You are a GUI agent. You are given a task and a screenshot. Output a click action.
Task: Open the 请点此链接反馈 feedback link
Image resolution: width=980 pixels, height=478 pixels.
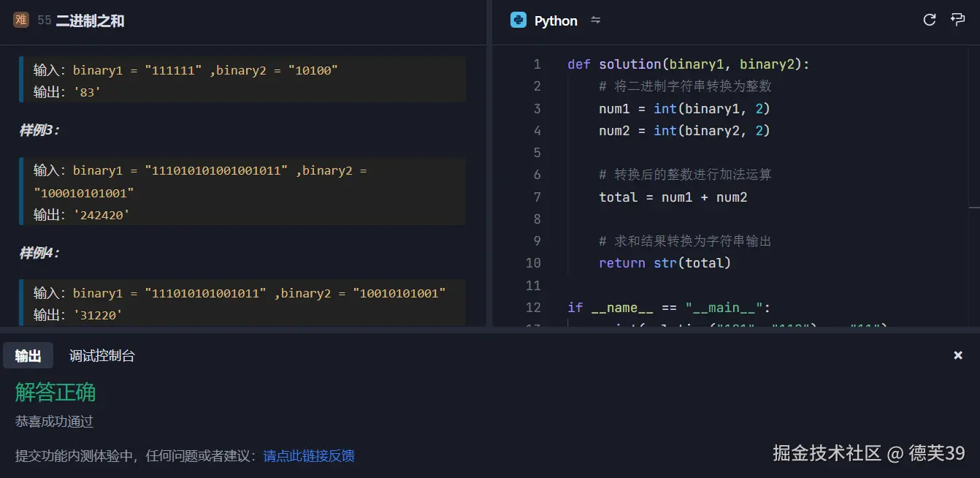pos(309,456)
